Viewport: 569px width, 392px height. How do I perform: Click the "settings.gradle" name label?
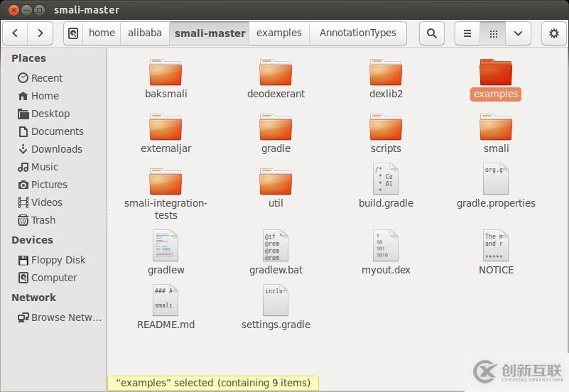[276, 325]
